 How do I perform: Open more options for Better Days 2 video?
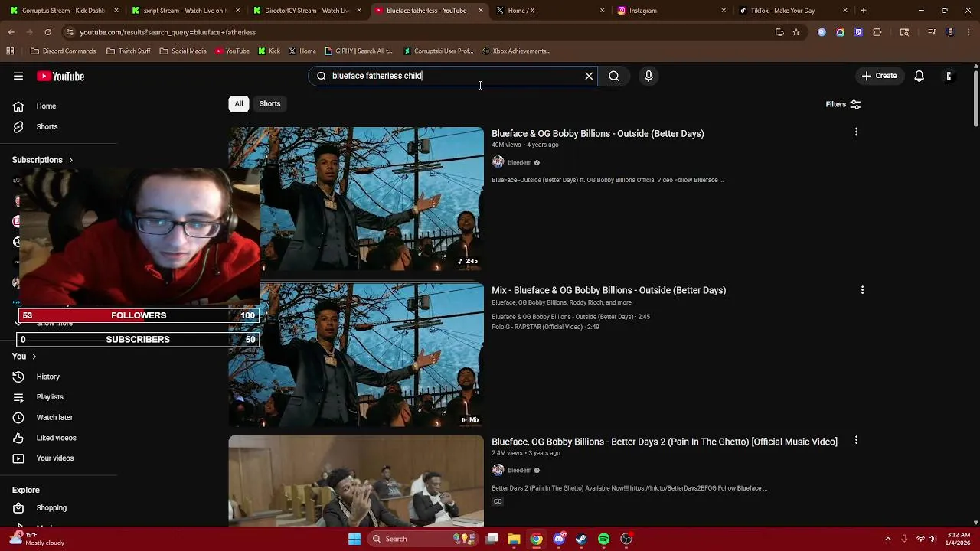(856, 441)
